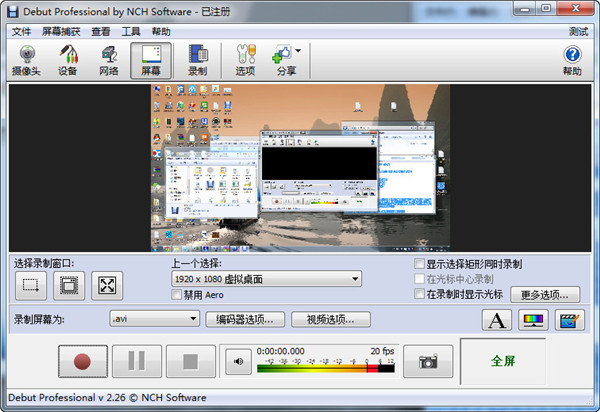Click the 编码器选项... button
Screen dimensions: 600x412
click(245, 319)
